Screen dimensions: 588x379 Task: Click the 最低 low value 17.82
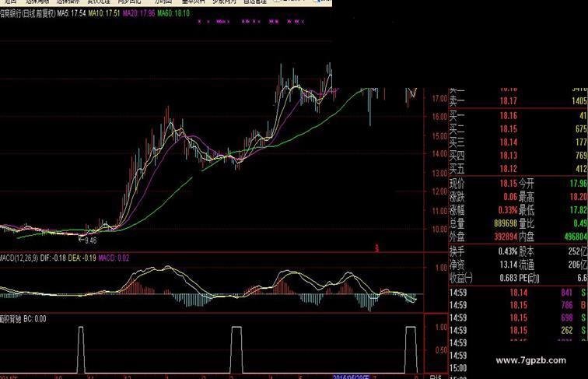pos(578,210)
